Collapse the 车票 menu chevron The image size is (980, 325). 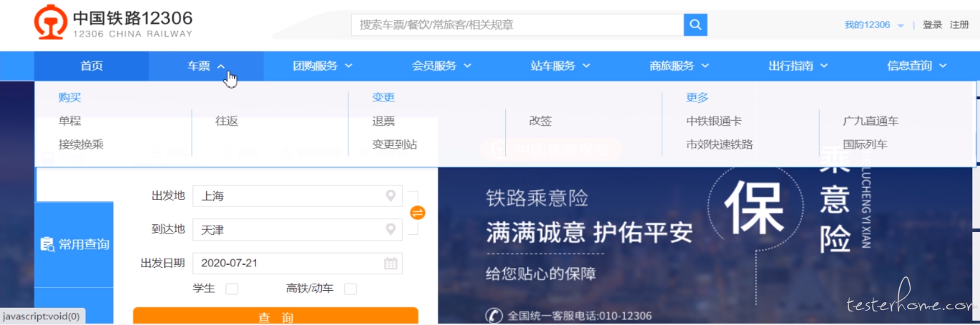(221, 66)
